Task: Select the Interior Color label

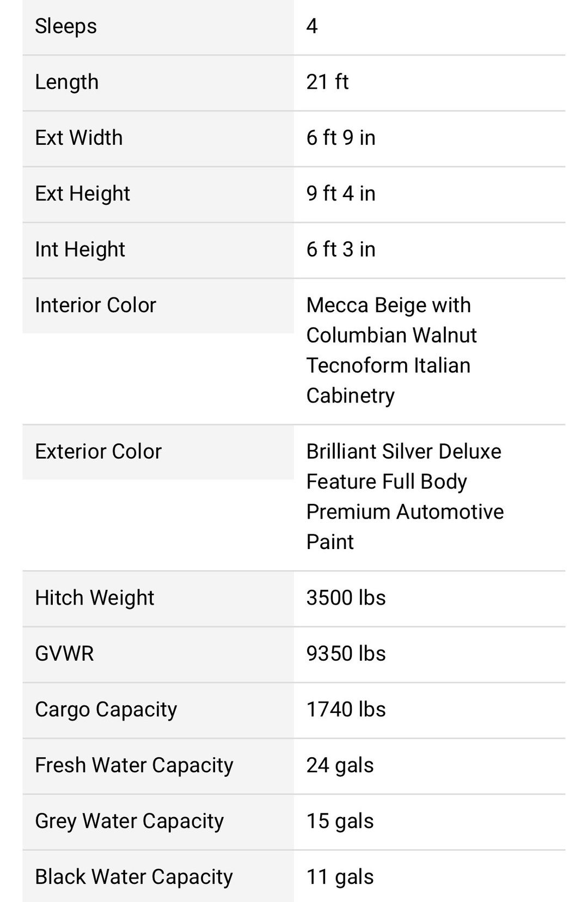Action: pyautogui.click(x=96, y=305)
